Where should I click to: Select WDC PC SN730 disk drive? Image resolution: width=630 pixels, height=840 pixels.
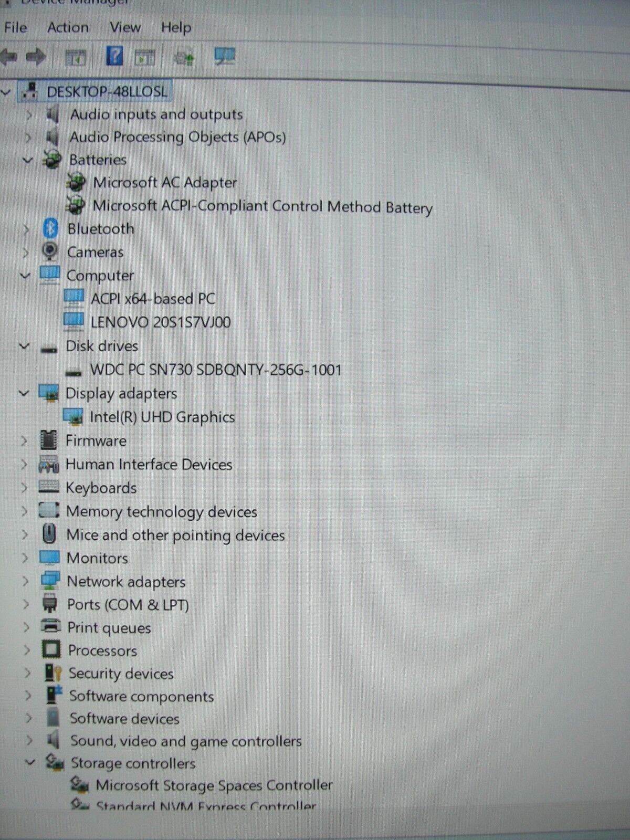(x=215, y=370)
